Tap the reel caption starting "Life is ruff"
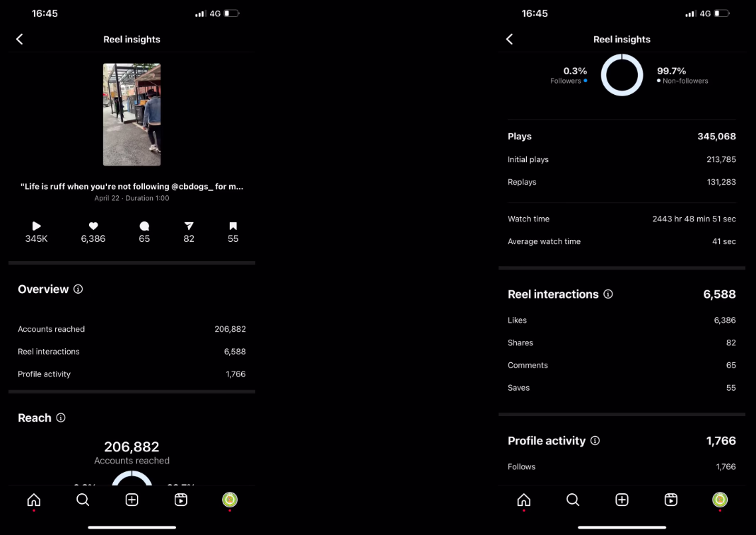This screenshot has width=756, height=535. 132,186
